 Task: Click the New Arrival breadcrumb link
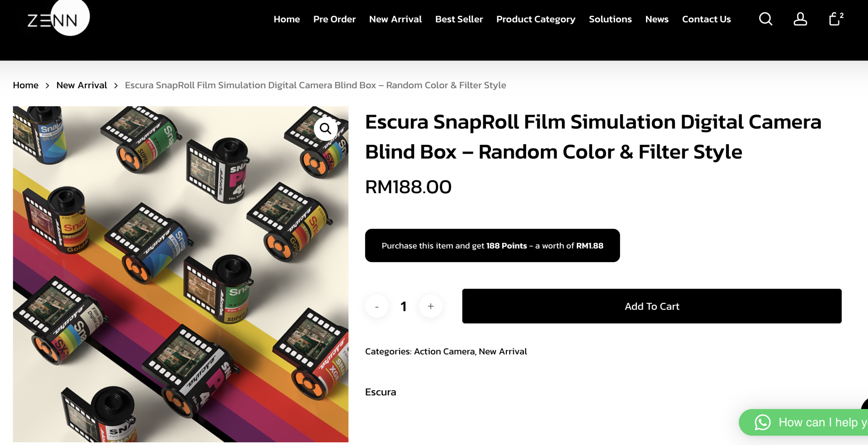pyautogui.click(x=81, y=85)
